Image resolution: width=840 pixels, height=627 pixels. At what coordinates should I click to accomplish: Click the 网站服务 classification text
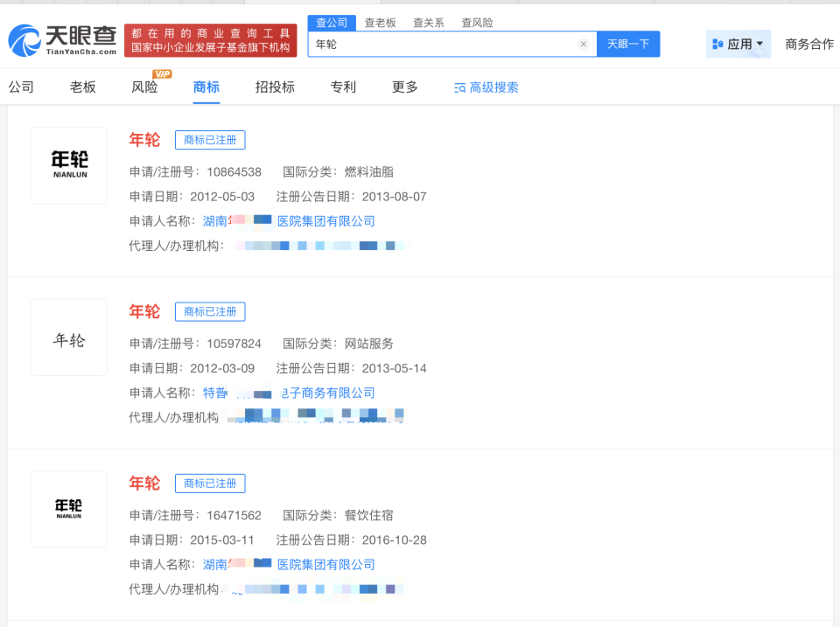[x=369, y=344]
